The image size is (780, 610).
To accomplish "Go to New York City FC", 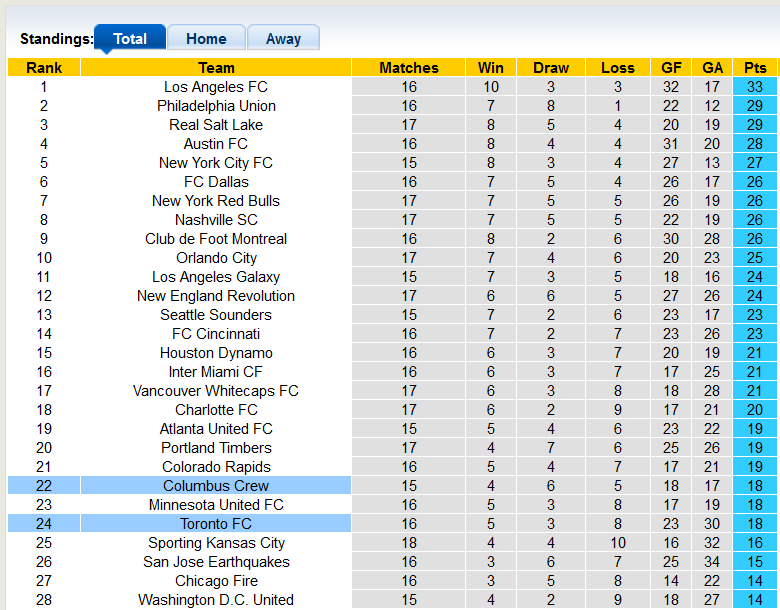I will 216,163.
